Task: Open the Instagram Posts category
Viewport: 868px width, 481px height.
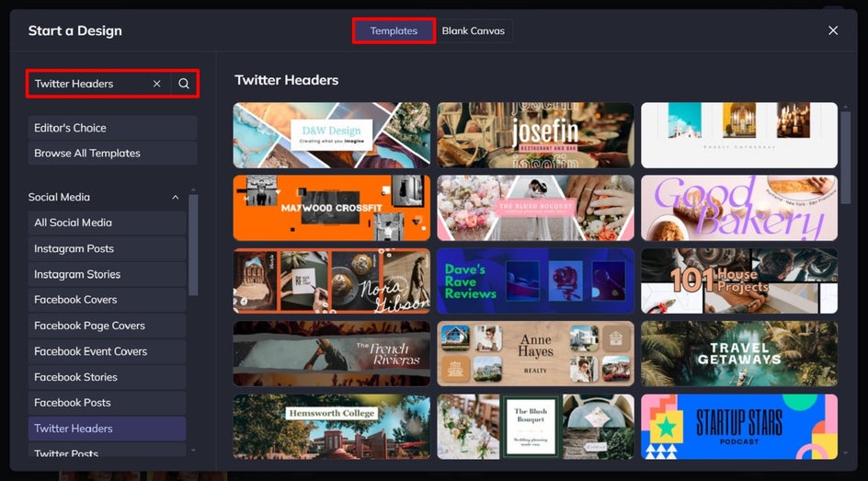Action: point(107,248)
